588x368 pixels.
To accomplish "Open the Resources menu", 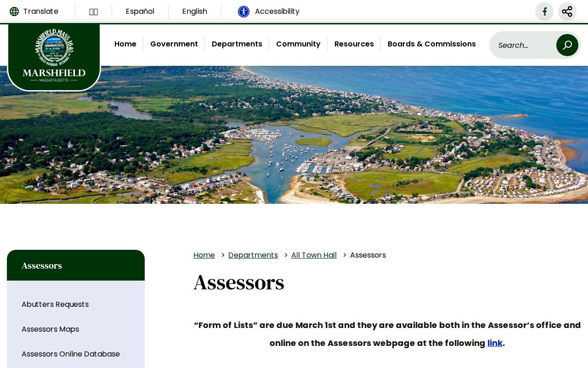I will (354, 44).
